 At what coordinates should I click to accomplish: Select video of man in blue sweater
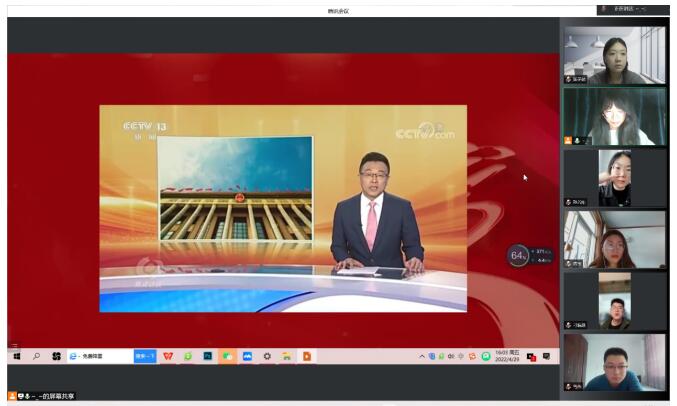click(x=615, y=362)
